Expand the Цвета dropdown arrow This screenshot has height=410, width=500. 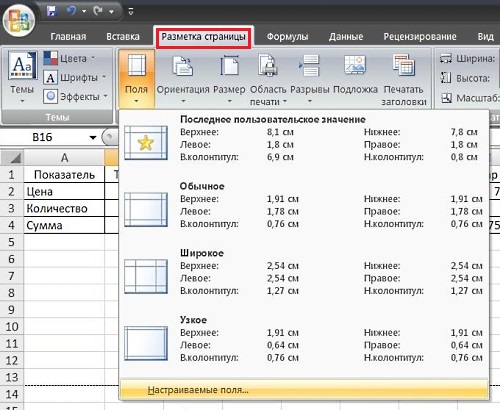pyautogui.click(x=93, y=58)
